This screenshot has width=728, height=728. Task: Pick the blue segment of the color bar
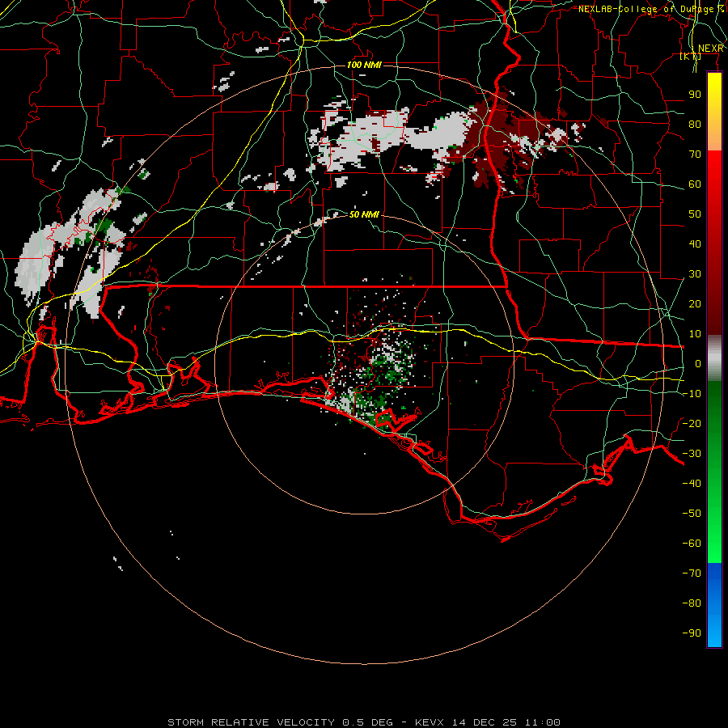[x=714, y=604]
